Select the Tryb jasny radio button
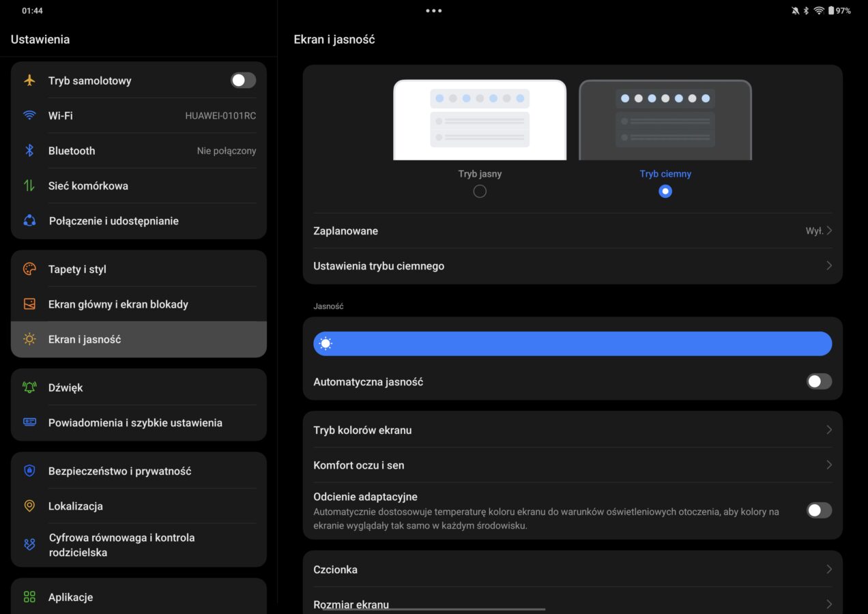This screenshot has height=614, width=868. [480, 192]
